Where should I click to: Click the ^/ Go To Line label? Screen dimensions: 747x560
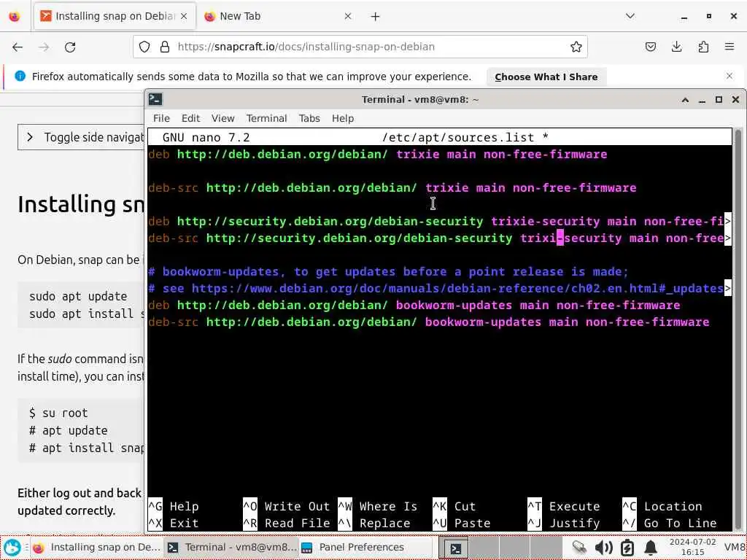(x=670, y=523)
